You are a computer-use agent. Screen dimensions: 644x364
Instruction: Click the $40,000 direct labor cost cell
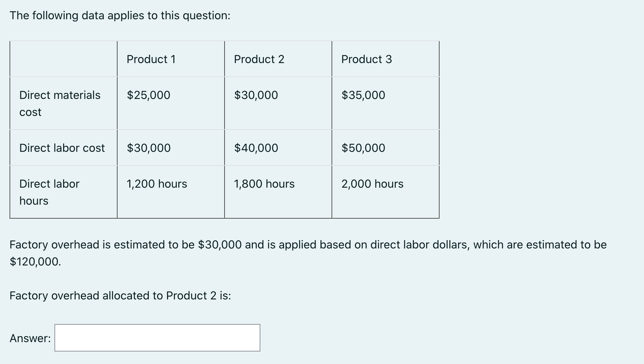point(255,148)
